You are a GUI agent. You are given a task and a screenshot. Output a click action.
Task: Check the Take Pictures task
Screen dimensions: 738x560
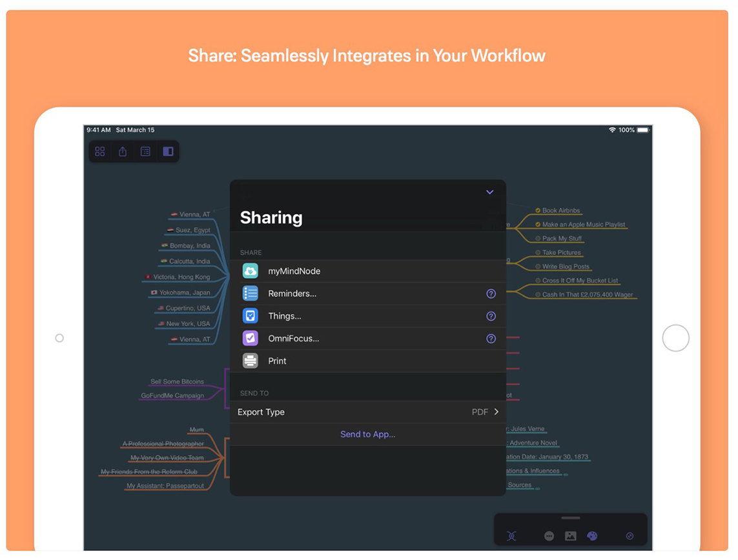(538, 253)
